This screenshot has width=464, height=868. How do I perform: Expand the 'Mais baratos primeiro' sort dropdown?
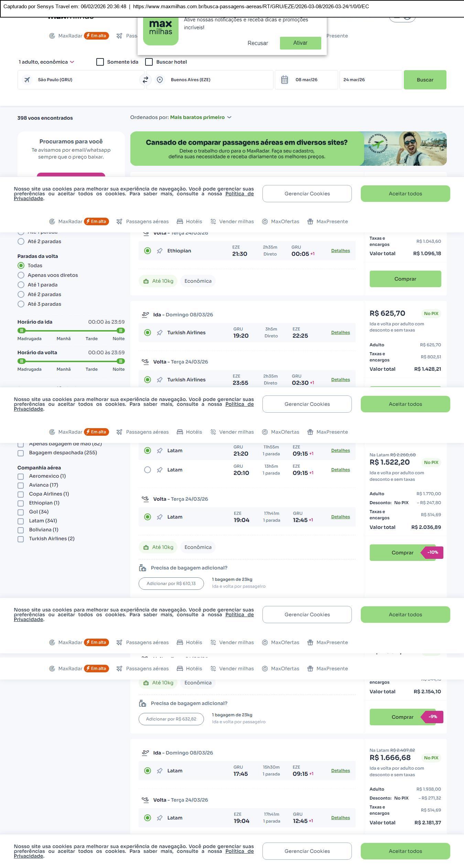tap(200, 117)
